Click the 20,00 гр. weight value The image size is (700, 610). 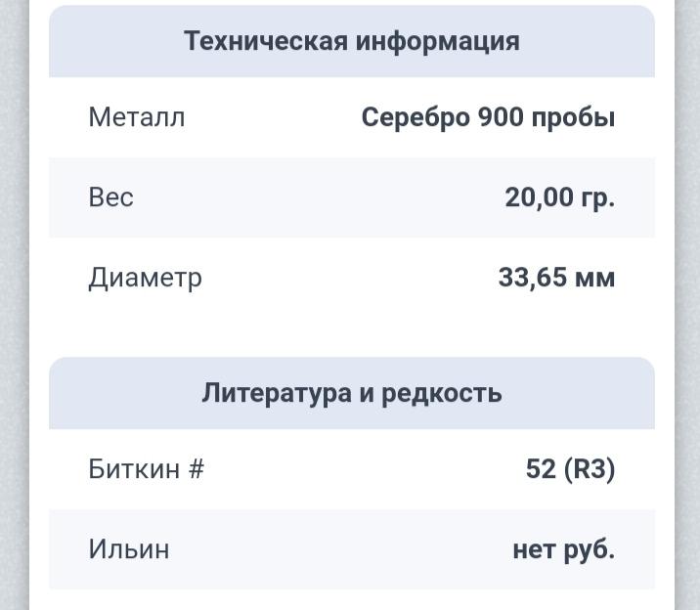click(560, 197)
